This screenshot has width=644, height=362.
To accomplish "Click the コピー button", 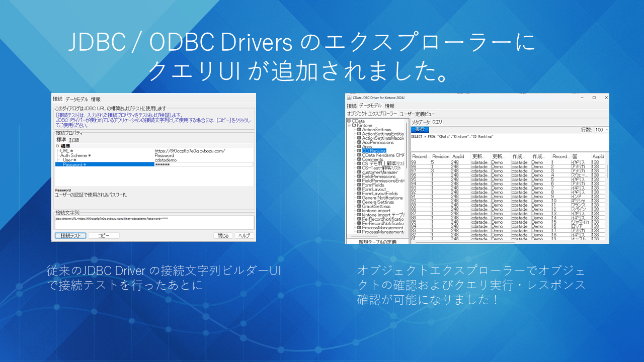I will (x=104, y=236).
